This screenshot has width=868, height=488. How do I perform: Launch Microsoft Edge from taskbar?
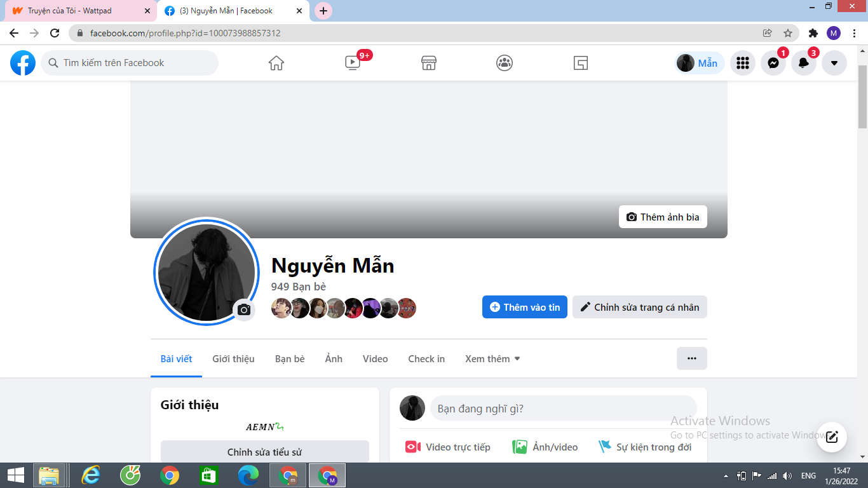point(248,475)
